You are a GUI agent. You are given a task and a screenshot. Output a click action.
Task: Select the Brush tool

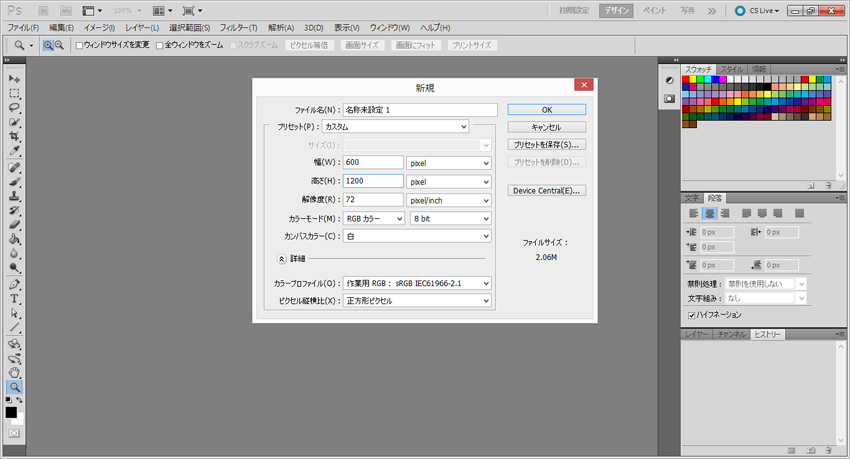pos(14,182)
